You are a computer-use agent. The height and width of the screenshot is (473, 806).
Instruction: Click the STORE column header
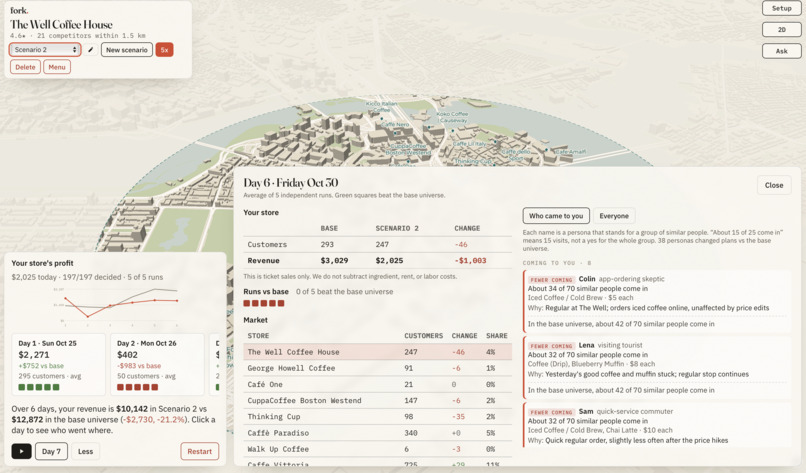[x=258, y=336]
